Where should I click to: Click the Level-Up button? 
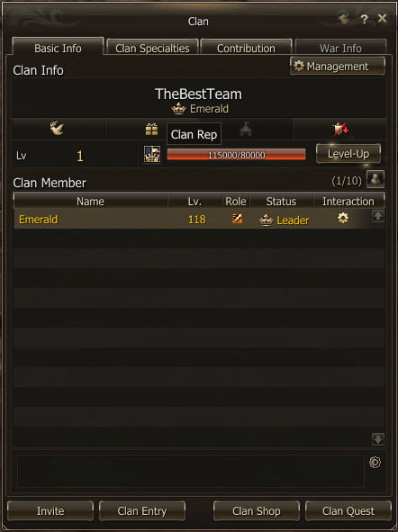point(348,154)
